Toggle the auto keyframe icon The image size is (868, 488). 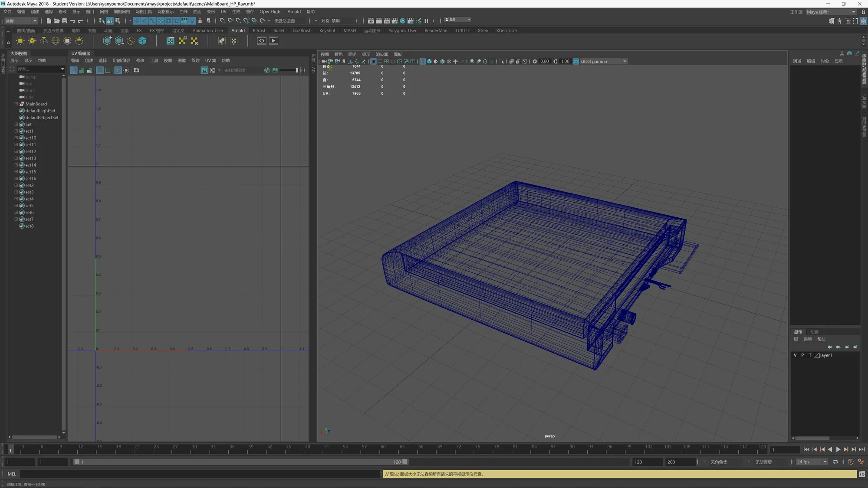point(851,462)
